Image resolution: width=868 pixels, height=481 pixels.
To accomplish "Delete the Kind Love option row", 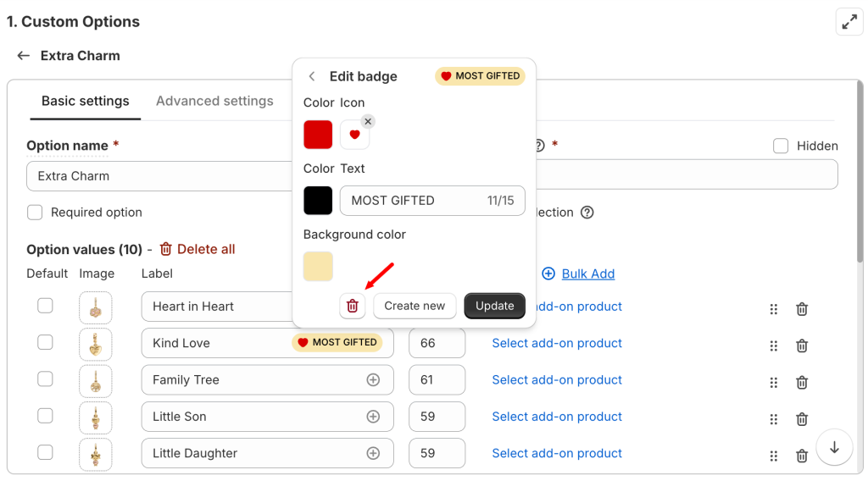I will 801,346.
